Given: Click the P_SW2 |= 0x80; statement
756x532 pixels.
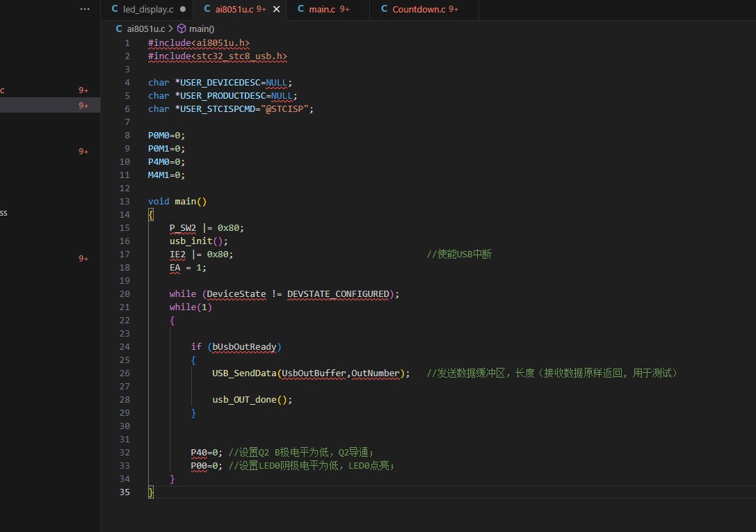Looking at the screenshot, I should coord(207,228).
